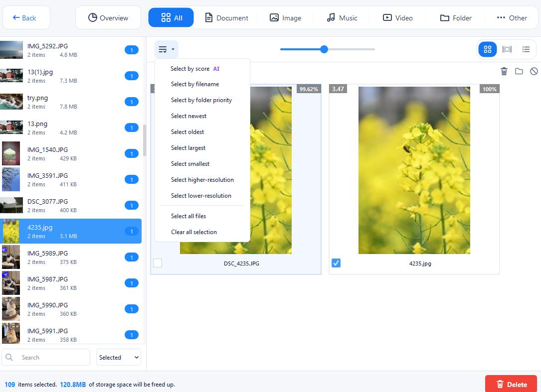
Task: Click the count badge for IMG_5990.JPG
Action: [132, 309]
